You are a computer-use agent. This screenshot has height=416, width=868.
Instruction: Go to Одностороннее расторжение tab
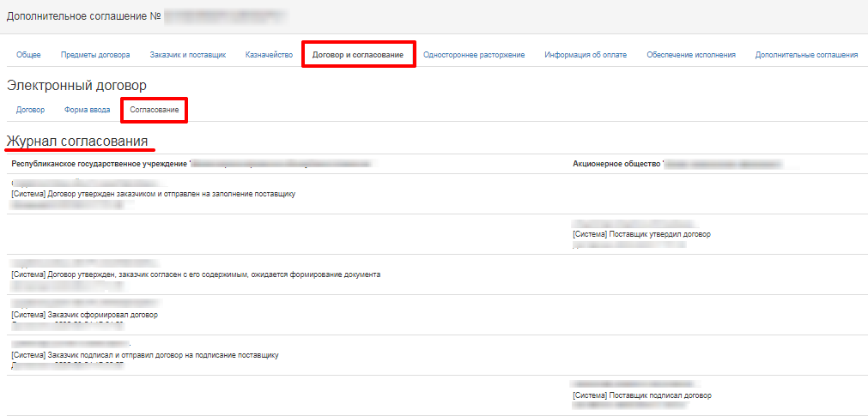(474, 55)
